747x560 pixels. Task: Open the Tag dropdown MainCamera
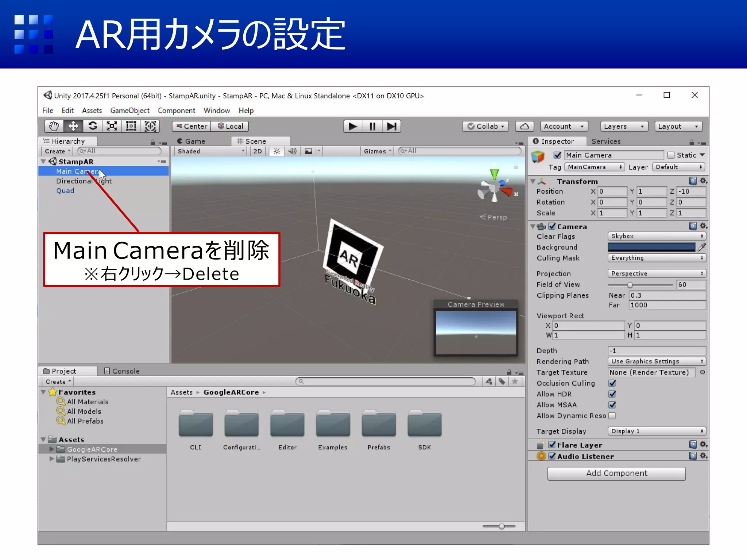(x=594, y=167)
